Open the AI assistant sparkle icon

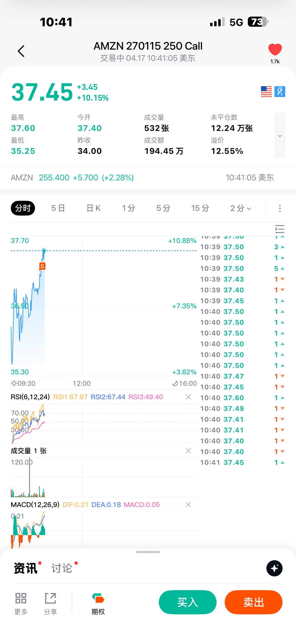coord(274,568)
